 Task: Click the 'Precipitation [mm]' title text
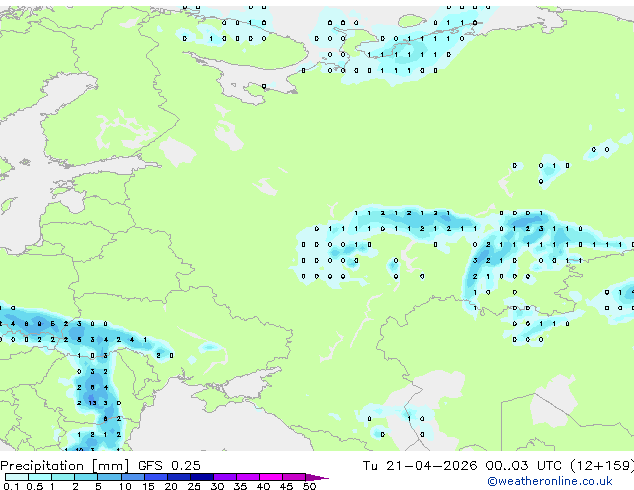[65, 466]
